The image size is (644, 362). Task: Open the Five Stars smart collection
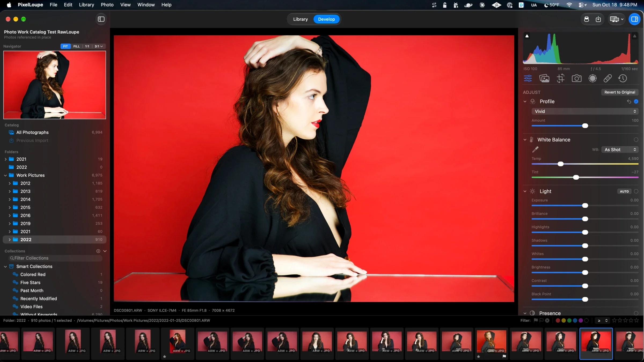tap(54, 283)
